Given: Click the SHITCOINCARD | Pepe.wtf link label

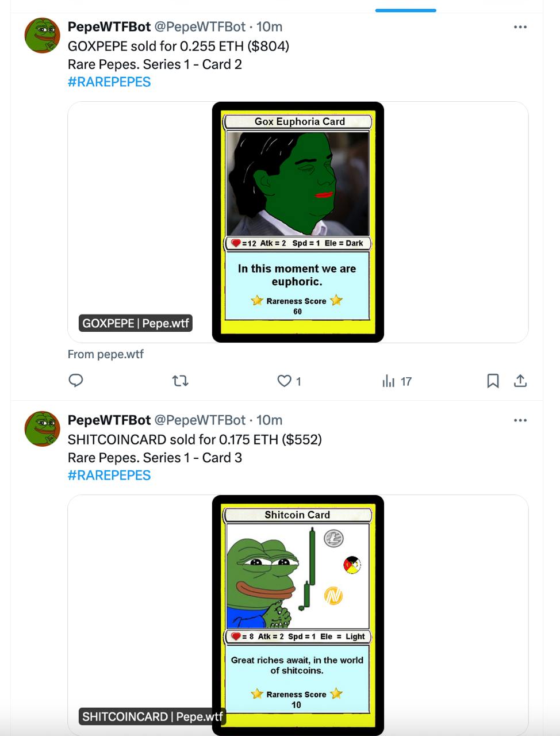Looking at the screenshot, I should click(x=152, y=716).
